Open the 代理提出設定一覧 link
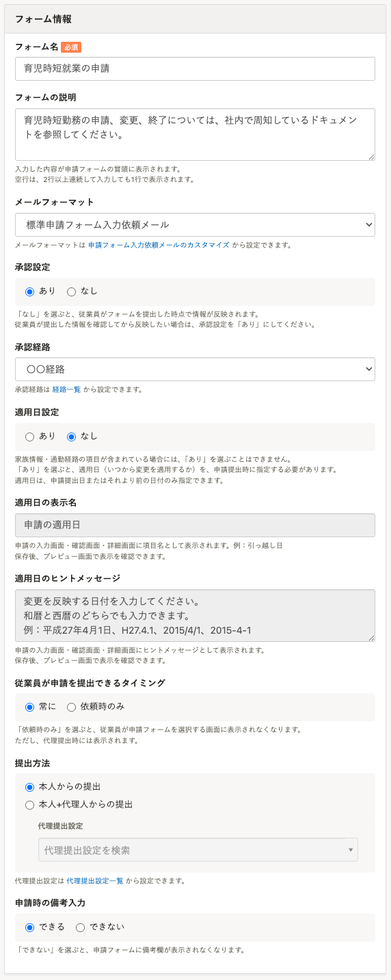The width and height of the screenshot is (391, 980). pyautogui.click(x=95, y=881)
